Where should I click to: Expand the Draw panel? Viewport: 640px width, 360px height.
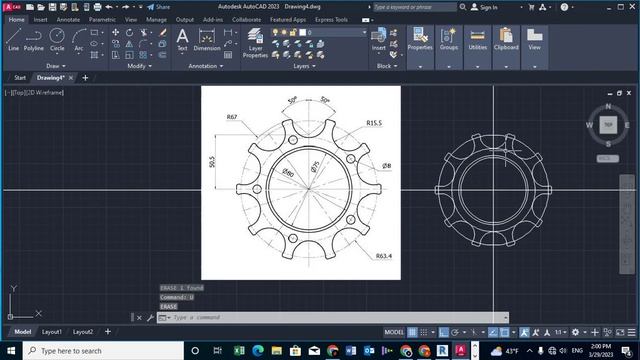[56, 66]
